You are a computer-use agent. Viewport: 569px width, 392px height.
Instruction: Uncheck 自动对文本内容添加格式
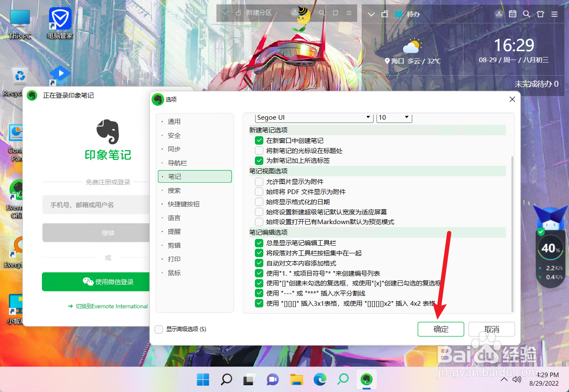[x=259, y=263]
